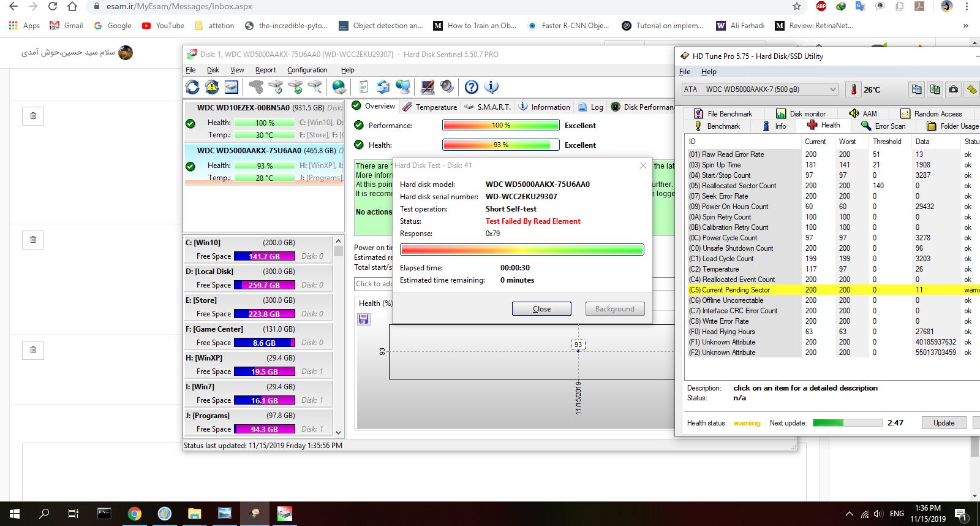Click the save floppy icon above health graph

click(364, 319)
